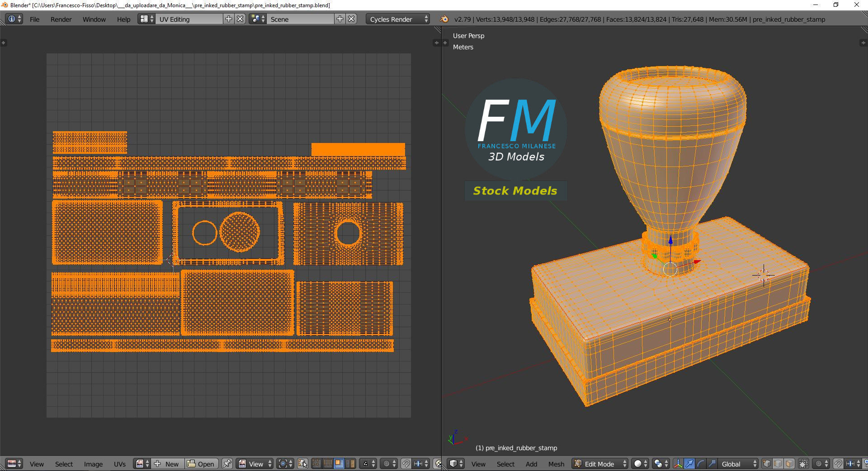Create a New image

[167, 464]
